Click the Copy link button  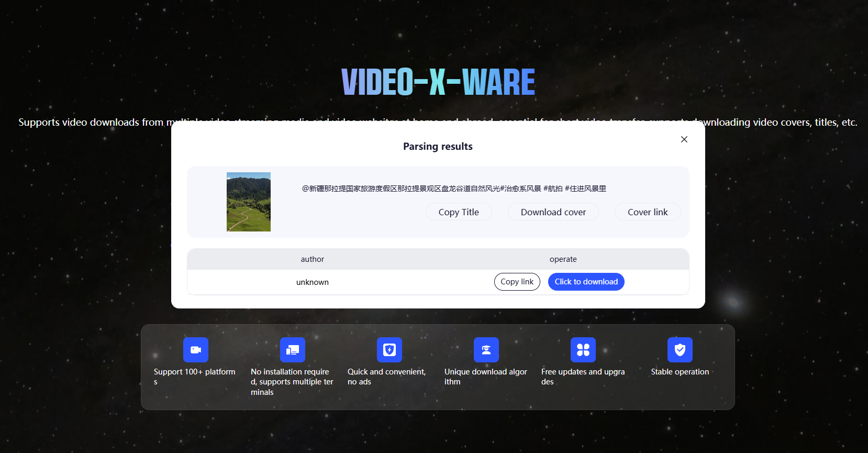pyautogui.click(x=517, y=282)
